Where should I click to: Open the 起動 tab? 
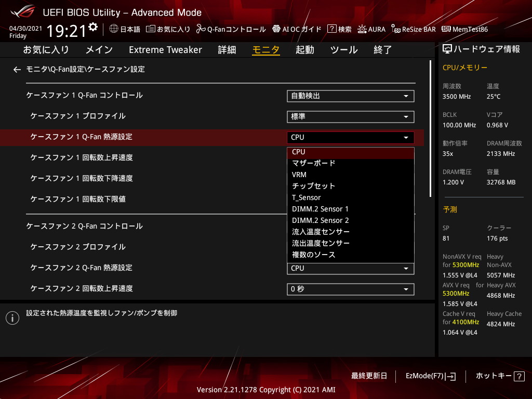(x=304, y=50)
